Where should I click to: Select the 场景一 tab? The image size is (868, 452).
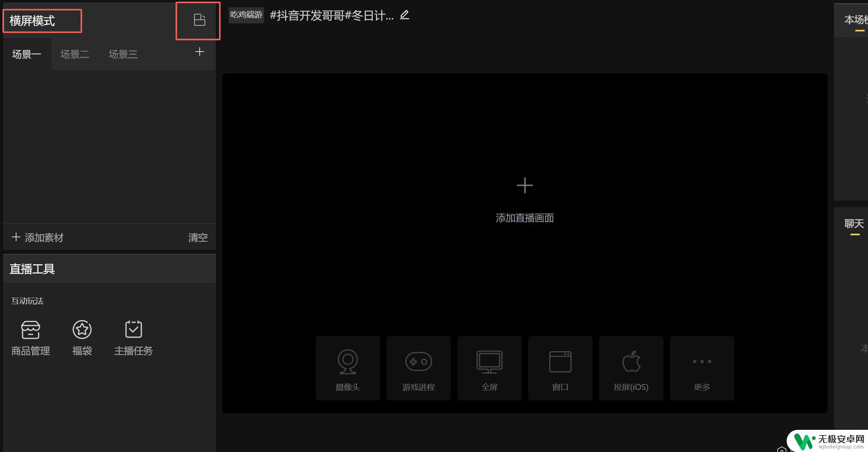pos(27,54)
